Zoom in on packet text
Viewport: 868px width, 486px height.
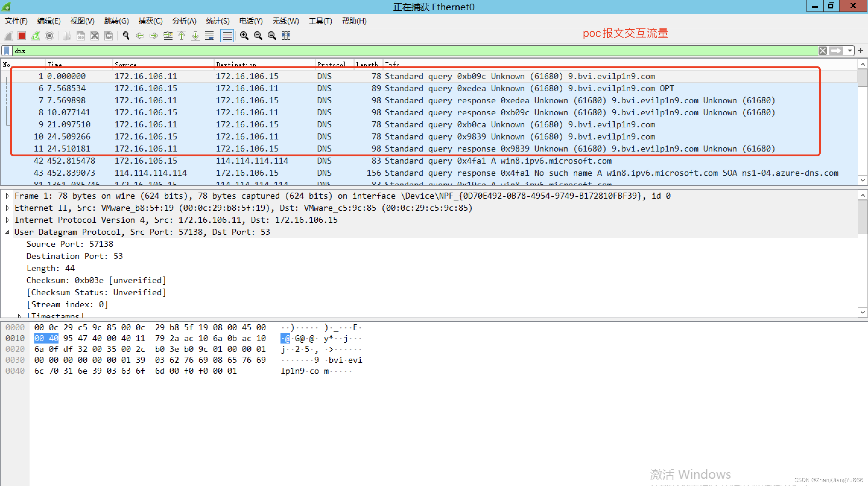pyautogui.click(x=244, y=35)
